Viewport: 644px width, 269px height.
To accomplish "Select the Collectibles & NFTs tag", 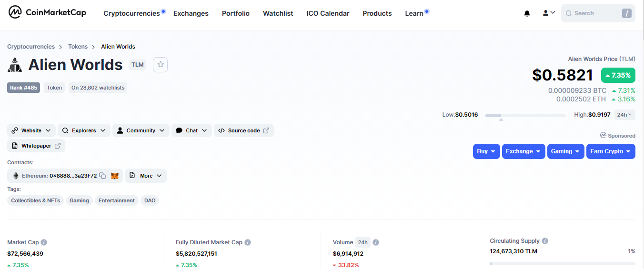I will [x=36, y=200].
